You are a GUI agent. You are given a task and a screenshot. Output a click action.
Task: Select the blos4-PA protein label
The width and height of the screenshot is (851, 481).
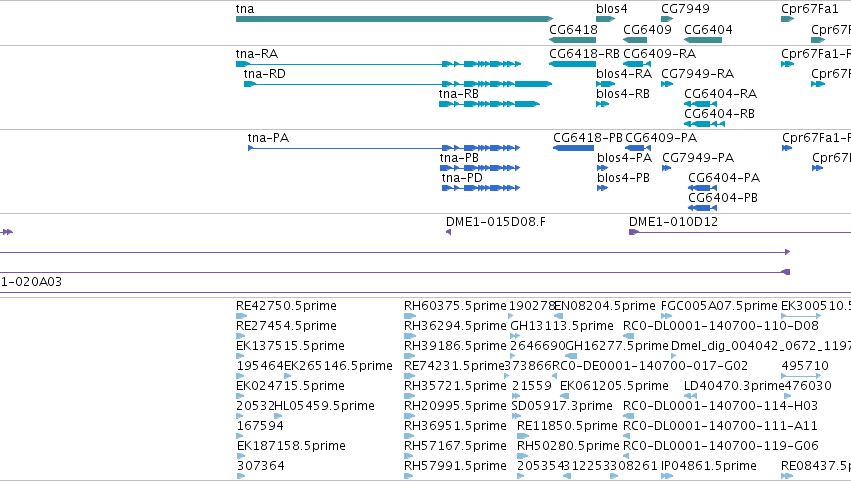click(624, 158)
